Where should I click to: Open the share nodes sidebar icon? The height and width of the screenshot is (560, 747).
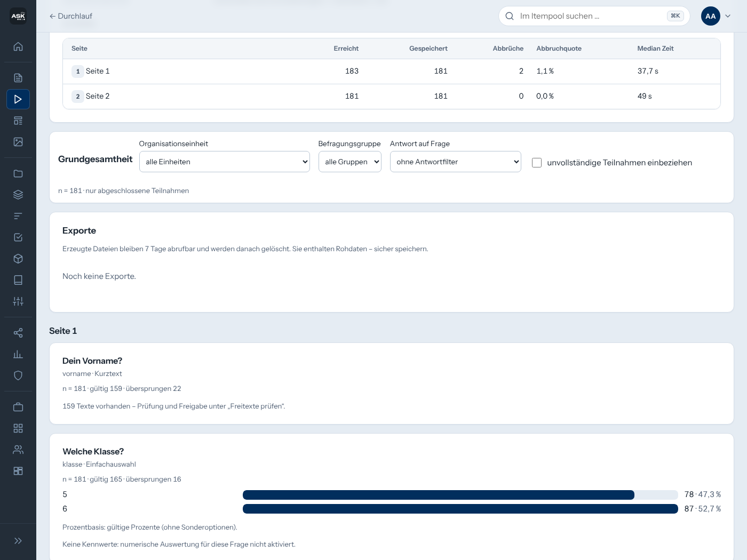pos(18,333)
